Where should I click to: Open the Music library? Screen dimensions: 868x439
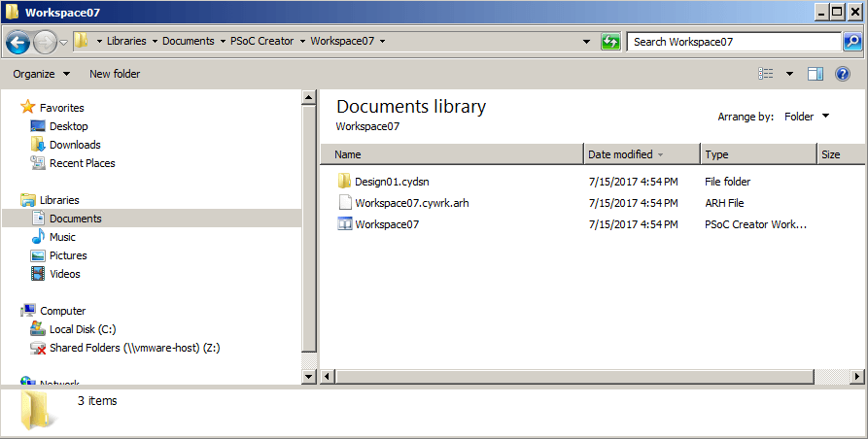(62, 237)
